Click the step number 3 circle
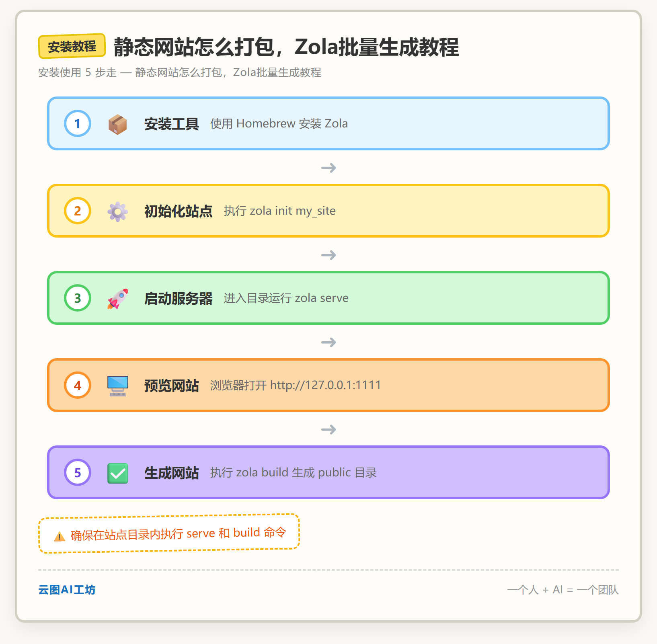 pos(78,298)
